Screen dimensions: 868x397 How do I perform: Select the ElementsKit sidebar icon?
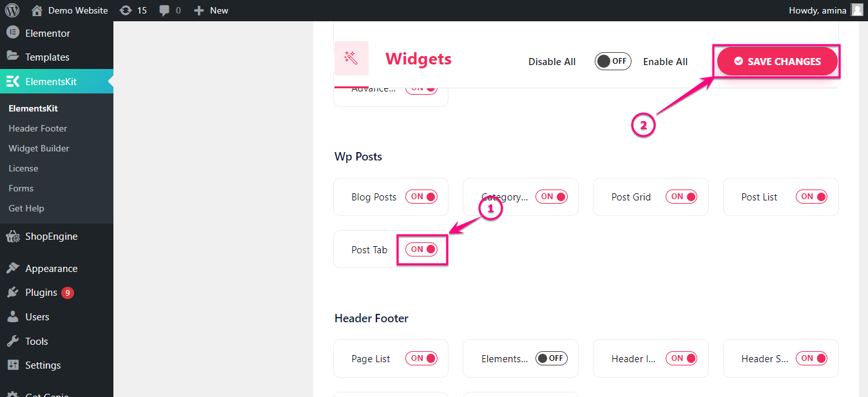tap(14, 82)
